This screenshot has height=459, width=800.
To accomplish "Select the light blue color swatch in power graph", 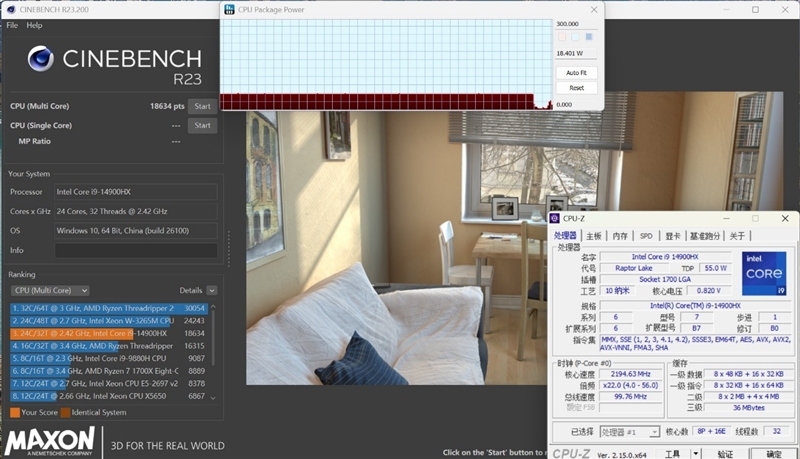I will (x=576, y=37).
